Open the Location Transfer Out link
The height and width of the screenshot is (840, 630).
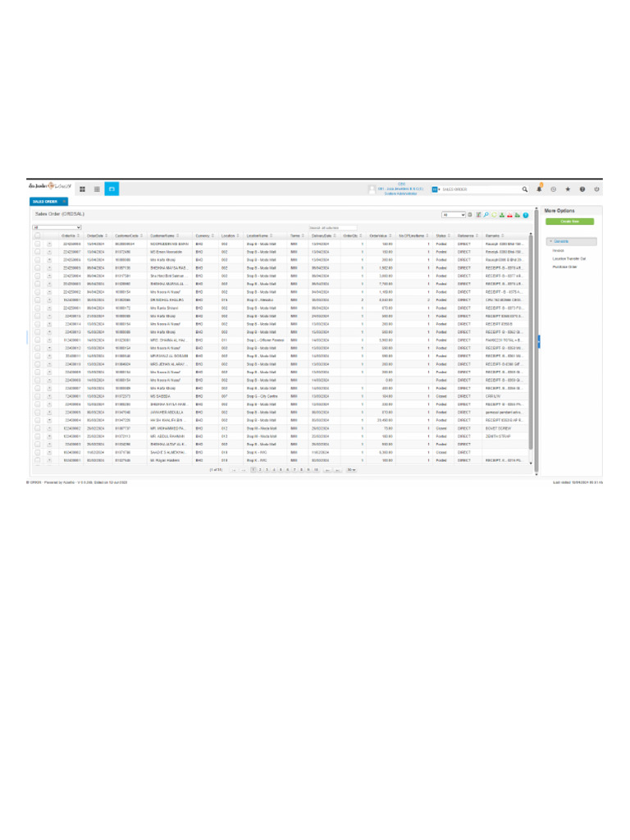coord(569,258)
